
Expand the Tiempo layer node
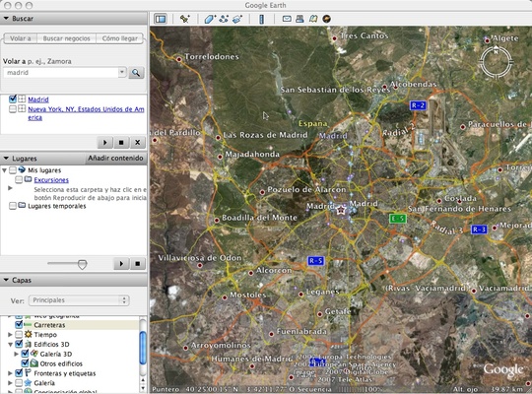tap(10, 335)
